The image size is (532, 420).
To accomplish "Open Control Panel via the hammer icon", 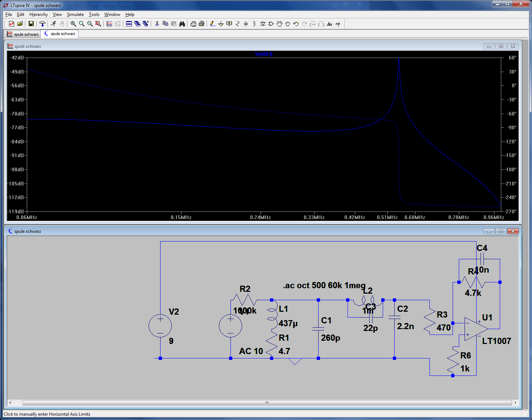I will pyautogui.click(x=42, y=24).
